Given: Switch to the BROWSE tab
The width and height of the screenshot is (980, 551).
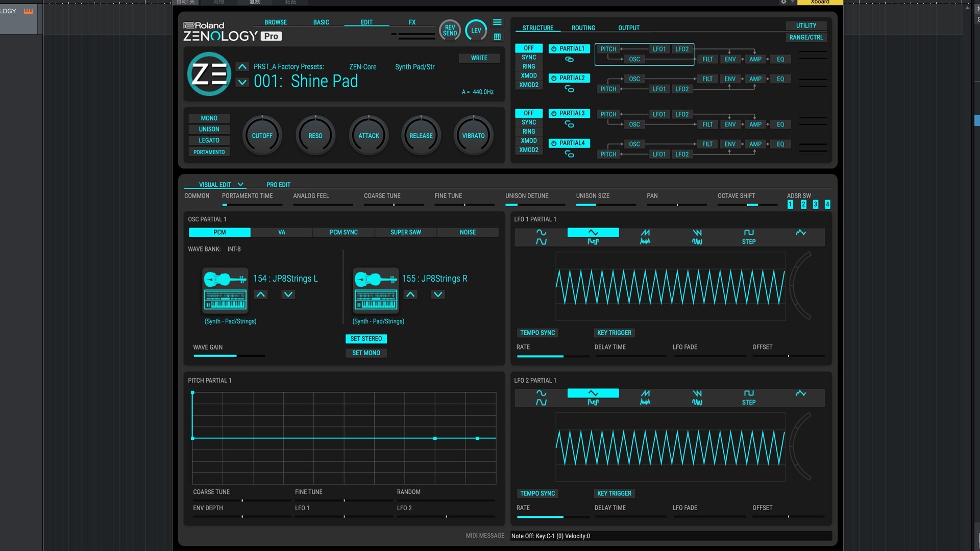Looking at the screenshot, I should click(x=275, y=22).
